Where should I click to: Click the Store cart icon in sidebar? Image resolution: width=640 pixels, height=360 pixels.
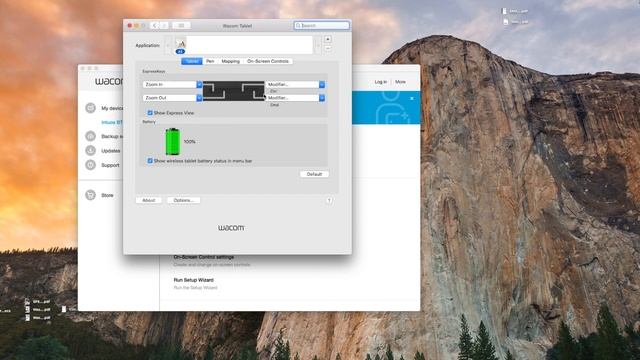click(x=91, y=195)
